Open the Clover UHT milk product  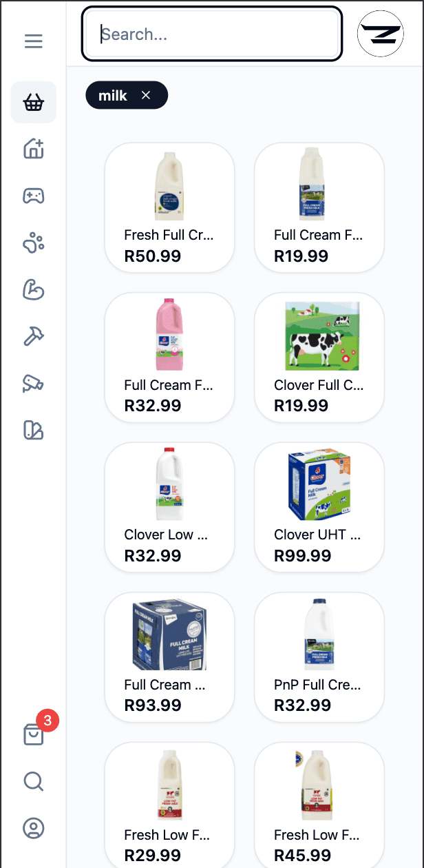319,508
